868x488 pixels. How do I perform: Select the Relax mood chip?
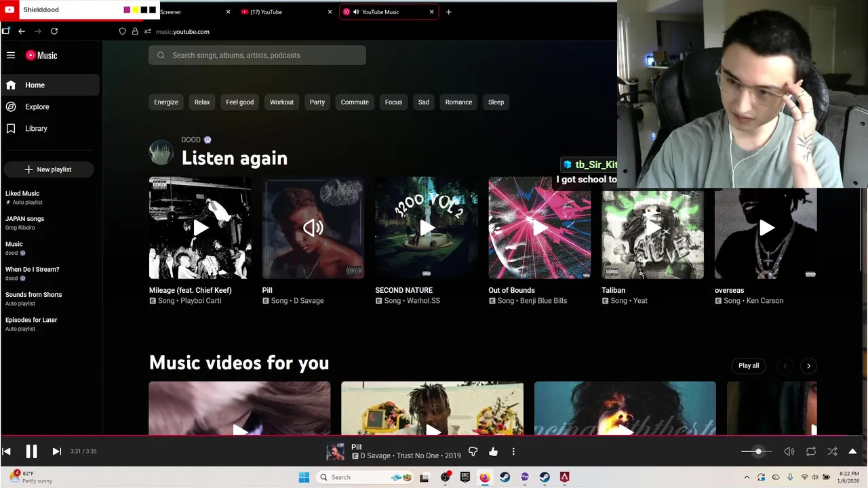point(202,102)
